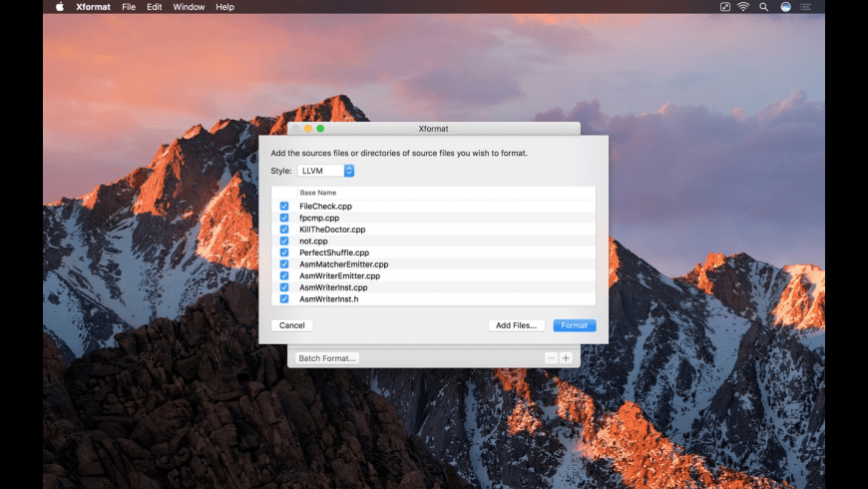The image size is (868, 489).
Task: Uncheck fpcmp.cpp checkbox
Action: [x=284, y=218]
